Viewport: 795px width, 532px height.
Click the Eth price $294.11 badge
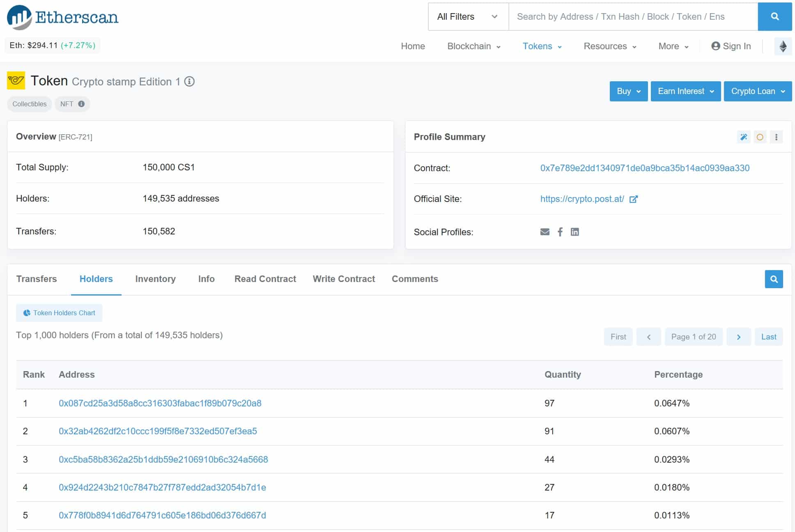(53, 45)
